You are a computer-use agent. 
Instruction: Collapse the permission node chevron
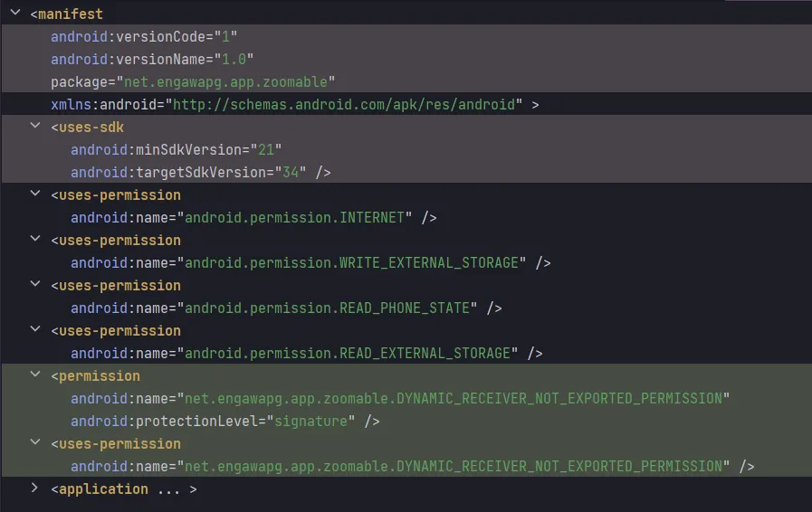35,376
